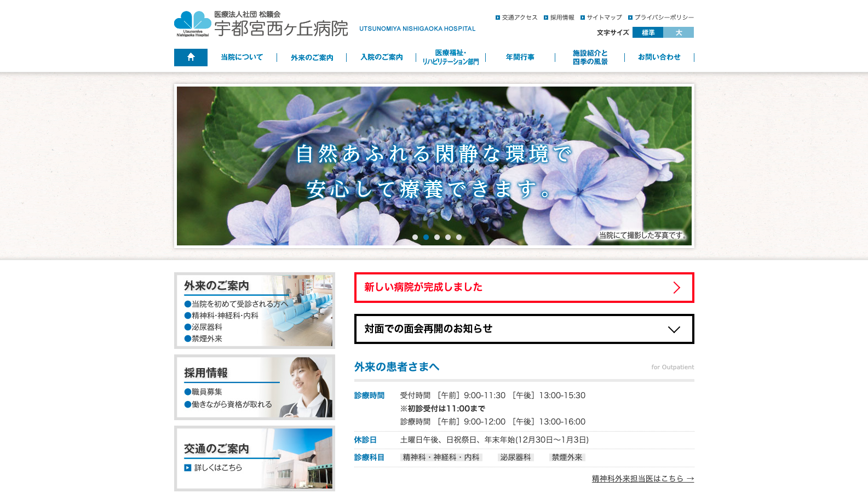Open the サイトマップ link in header
The height and width of the screenshot is (493, 868).
point(601,18)
